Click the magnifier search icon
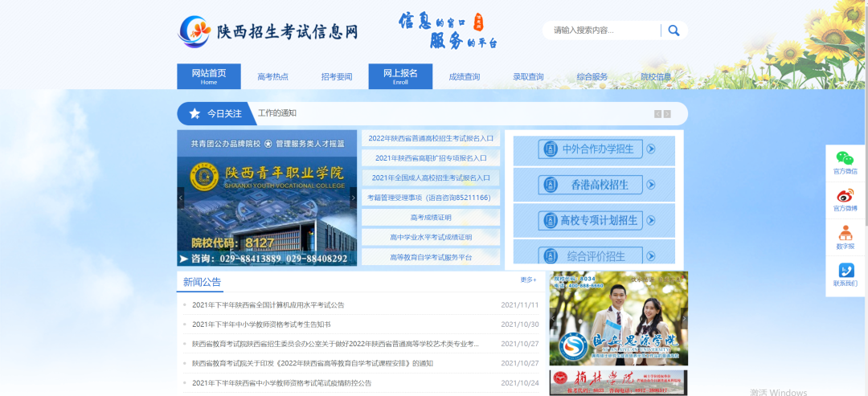 tap(674, 31)
